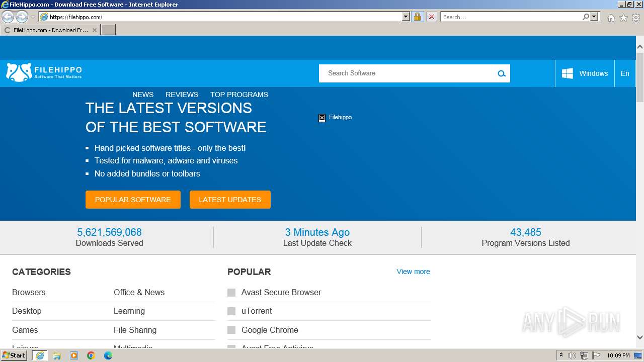Launch Microsoft Edge from the taskbar
Viewport: 644px width, 362px height.
[x=108, y=355]
